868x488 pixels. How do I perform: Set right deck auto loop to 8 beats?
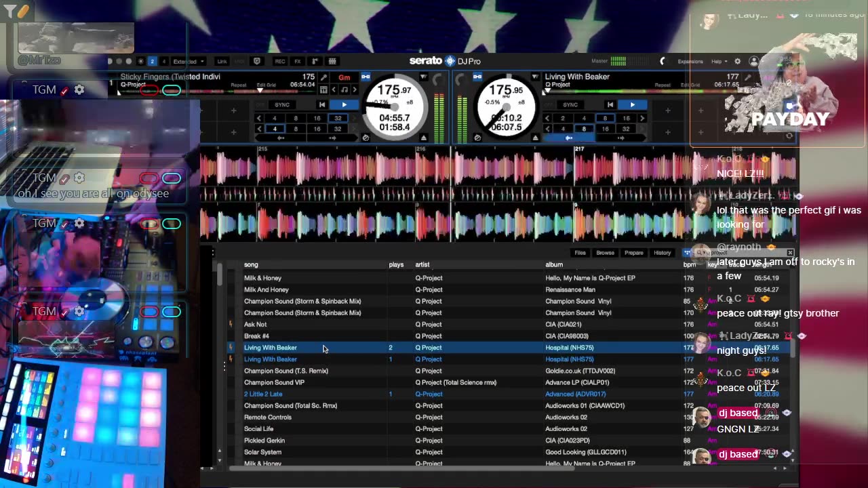(x=605, y=118)
